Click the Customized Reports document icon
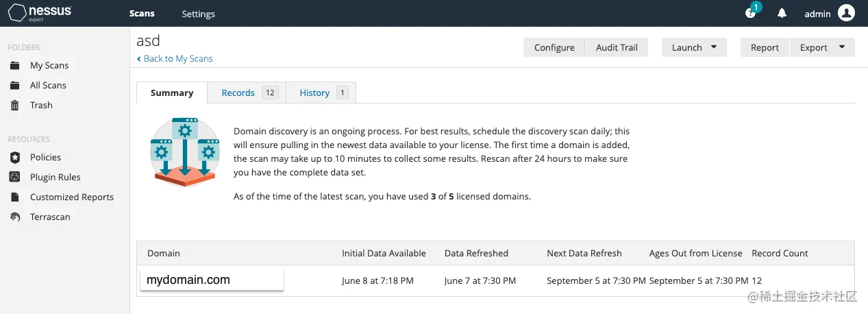 click(x=14, y=197)
